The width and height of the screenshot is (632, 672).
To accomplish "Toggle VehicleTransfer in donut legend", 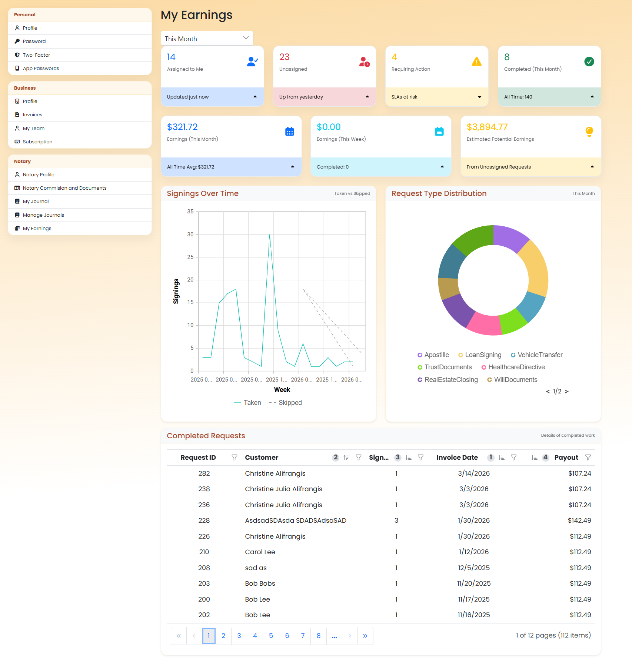I will tap(536, 355).
